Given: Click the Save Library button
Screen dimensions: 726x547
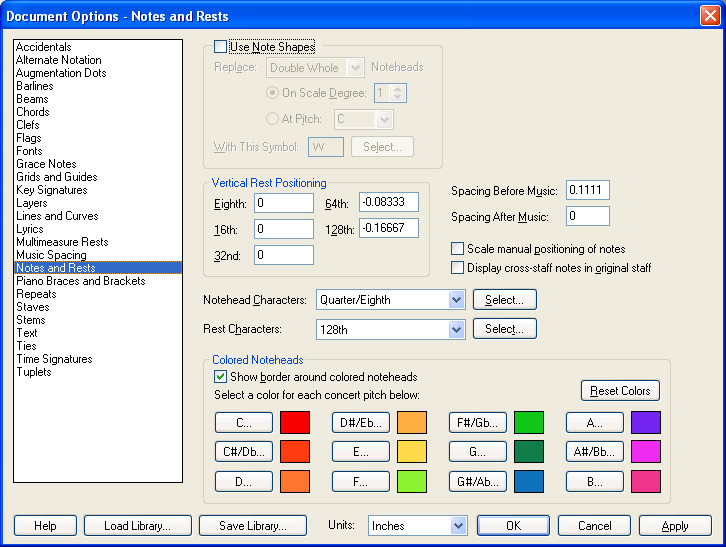Looking at the screenshot, I should click(253, 526).
